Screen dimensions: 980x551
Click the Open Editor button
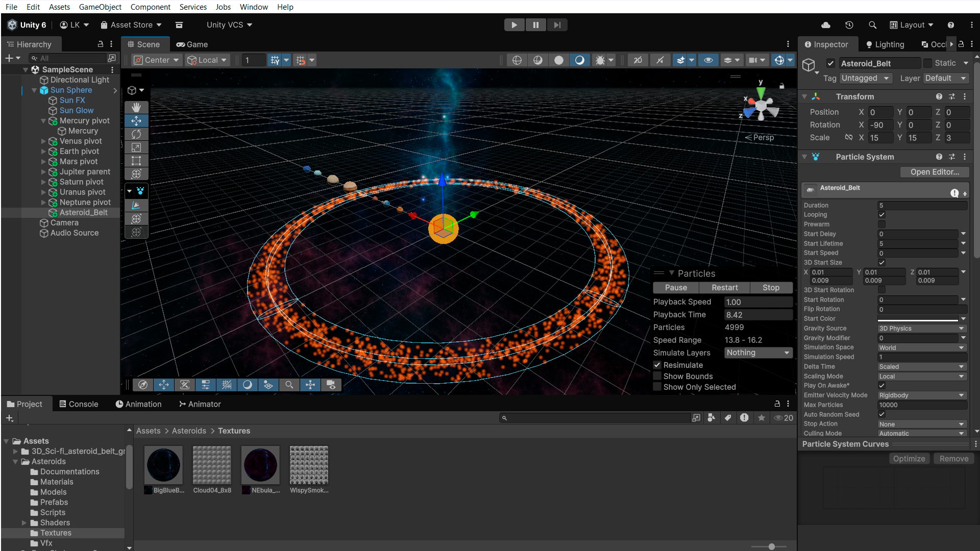pos(934,172)
